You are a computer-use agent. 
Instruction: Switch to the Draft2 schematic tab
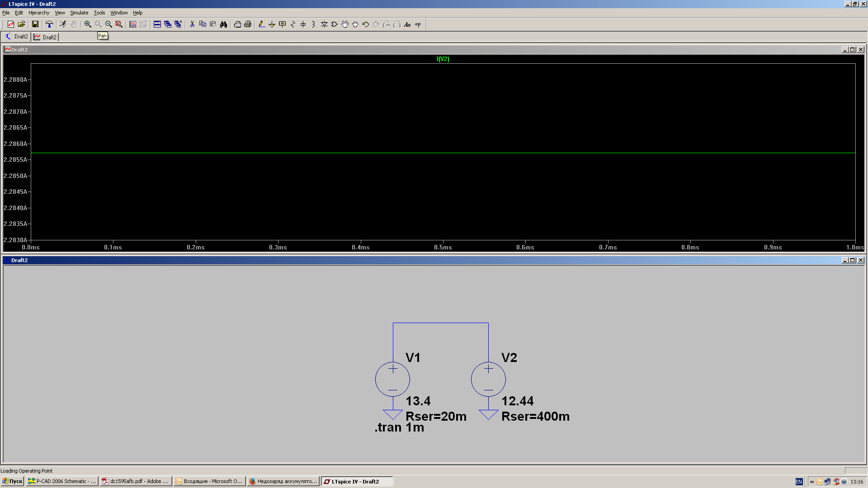[17, 37]
